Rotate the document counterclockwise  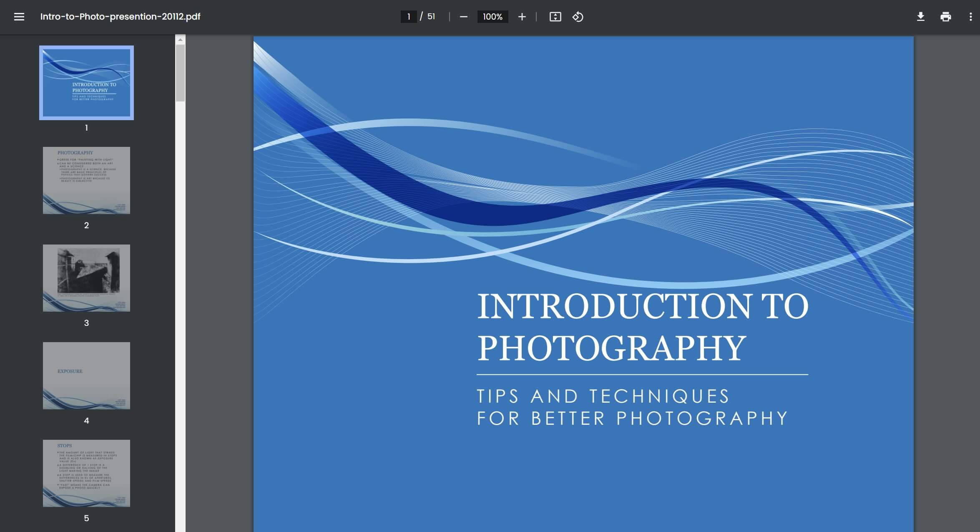[x=578, y=17]
